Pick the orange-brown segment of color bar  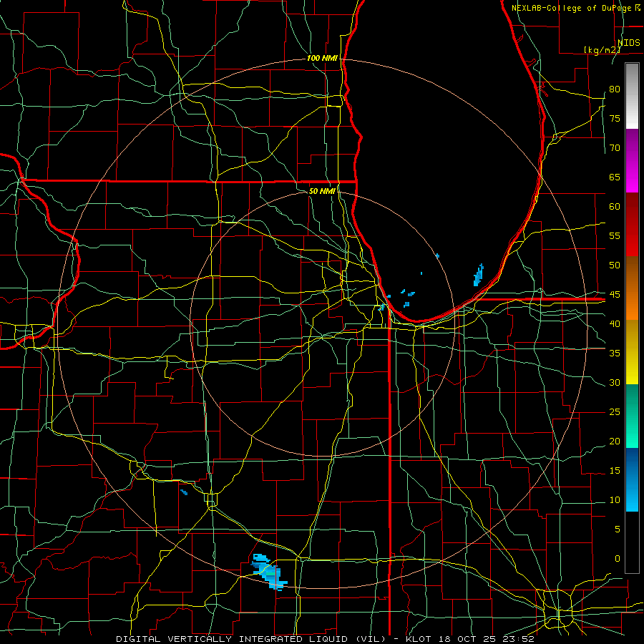[632, 288]
